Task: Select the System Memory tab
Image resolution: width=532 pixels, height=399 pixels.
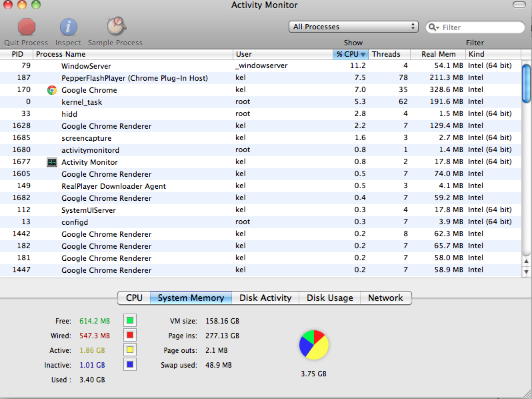Action: coord(191,298)
